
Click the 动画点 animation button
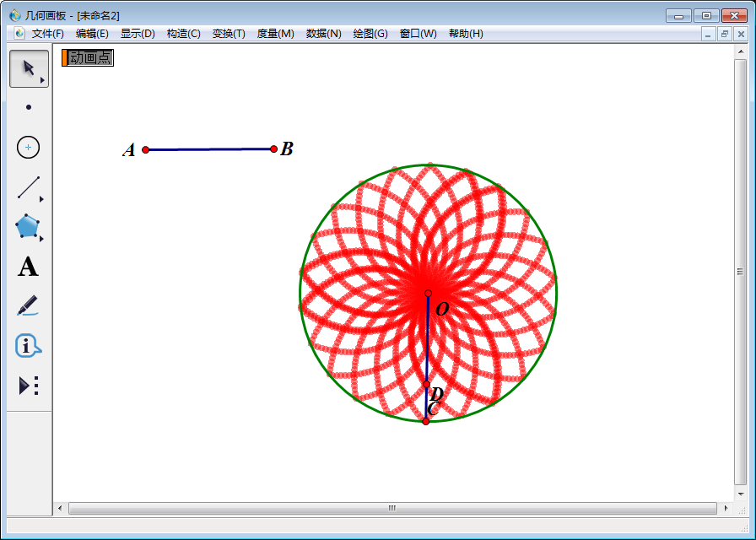(88, 57)
